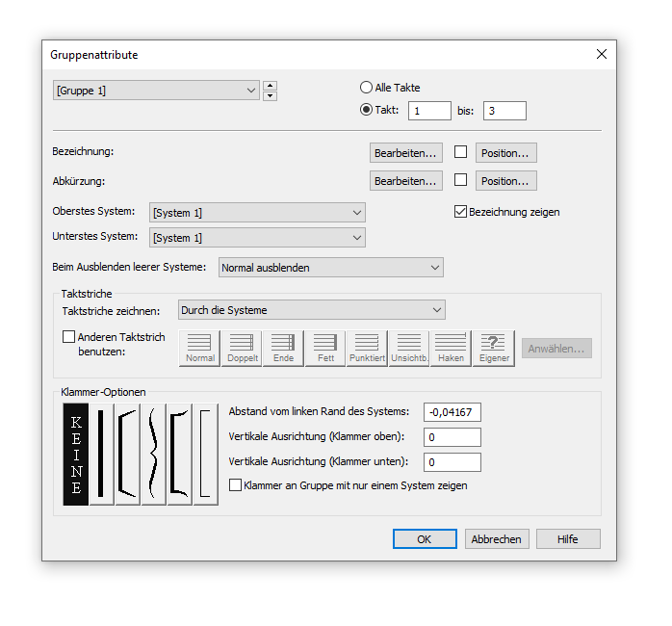Image resolution: width=672 pixels, height=626 pixels.
Task: Click Bearbeiten for Bezeichnung
Action: coord(406,153)
